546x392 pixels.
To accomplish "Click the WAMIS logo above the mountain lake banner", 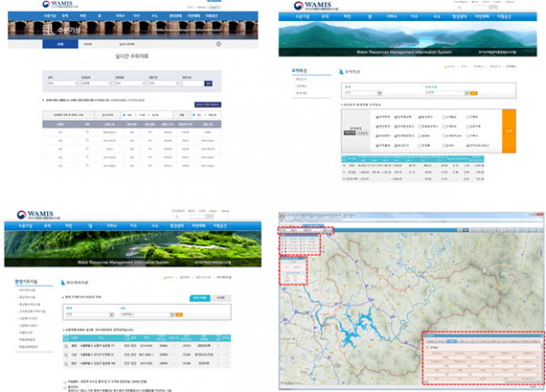I will point(313,7).
